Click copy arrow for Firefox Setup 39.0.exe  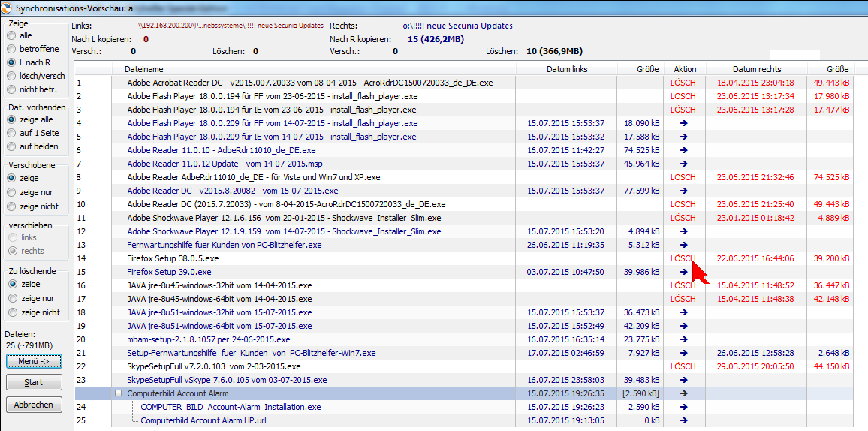(683, 272)
